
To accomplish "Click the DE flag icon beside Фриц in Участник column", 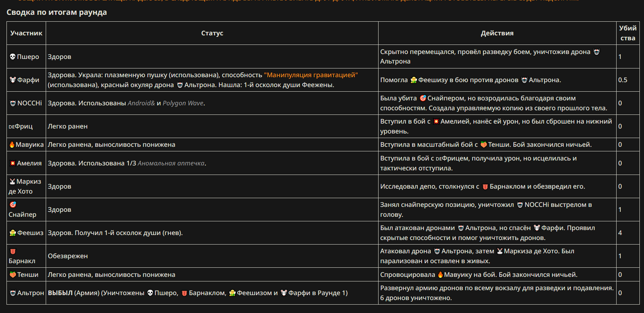I will 11,127.
